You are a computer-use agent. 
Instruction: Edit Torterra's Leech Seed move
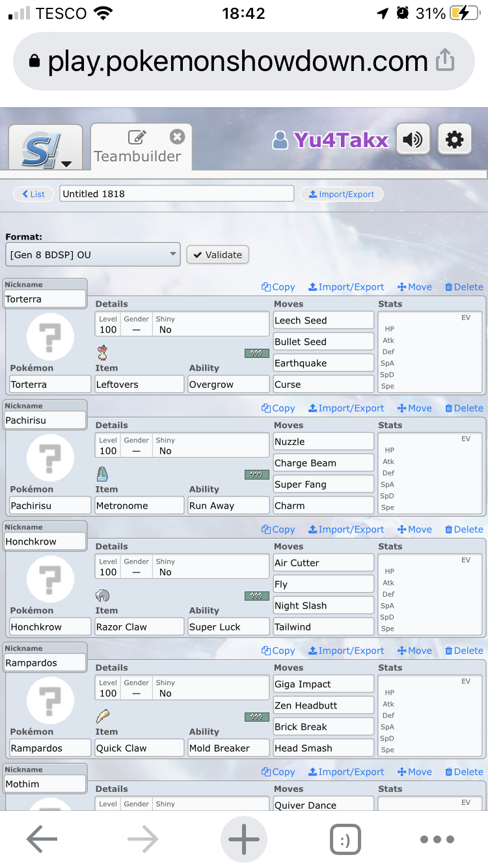coord(323,320)
